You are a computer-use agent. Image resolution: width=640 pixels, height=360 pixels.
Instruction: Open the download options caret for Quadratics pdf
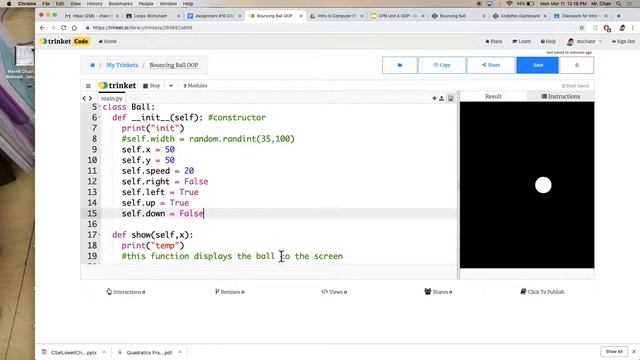[x=180, y=352]
